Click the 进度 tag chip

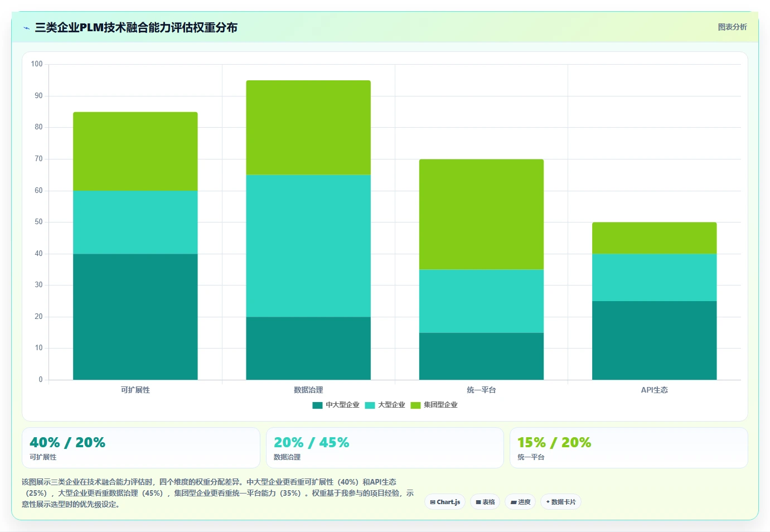click(x=520, y=502)
